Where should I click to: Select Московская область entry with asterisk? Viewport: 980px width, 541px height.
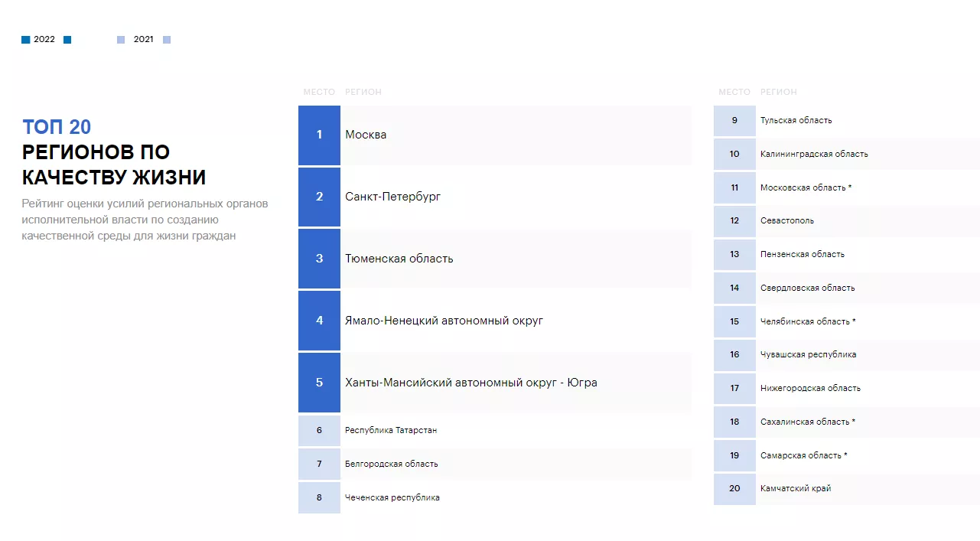(806, 187)
